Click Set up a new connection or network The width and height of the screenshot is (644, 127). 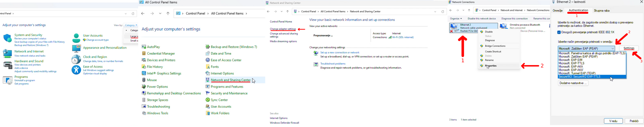pyautogui.click(x=339, y=52)
